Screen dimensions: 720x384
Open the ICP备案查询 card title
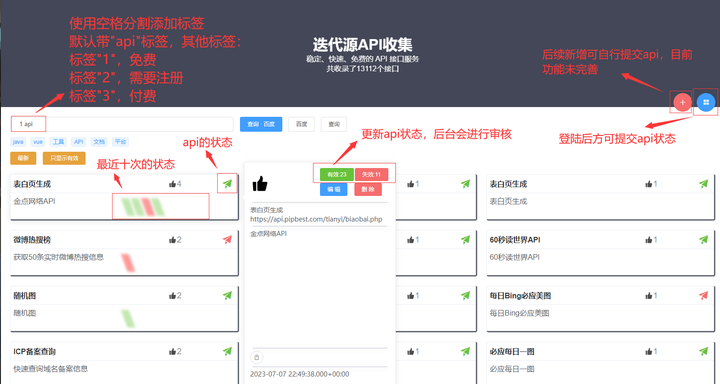34,352
